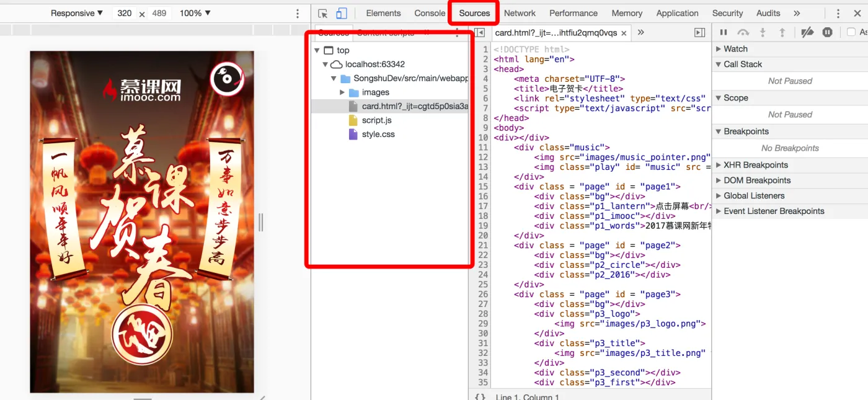This screenshot has height=400, width=868.
Task: Expand the images folder
Action: click(x=342, y=92)
